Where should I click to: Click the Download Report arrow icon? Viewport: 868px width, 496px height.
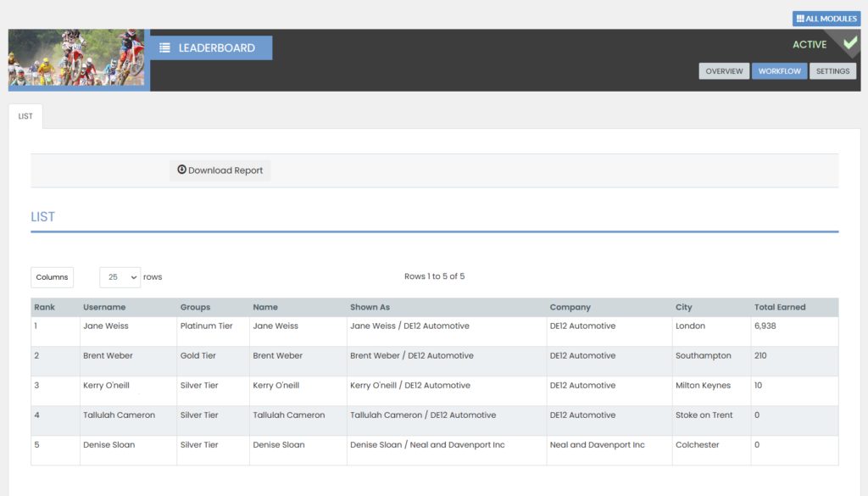[x=181, y=170]
